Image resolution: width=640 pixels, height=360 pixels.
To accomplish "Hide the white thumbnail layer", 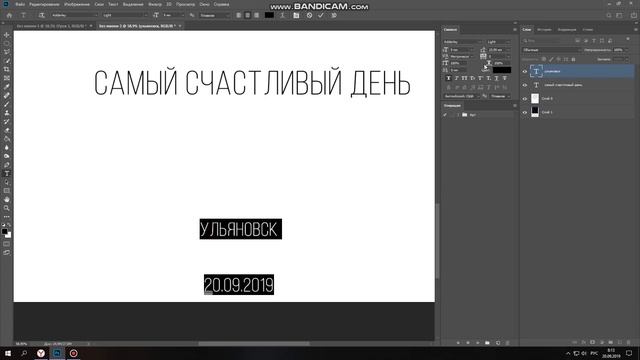I will coord(525,98).
